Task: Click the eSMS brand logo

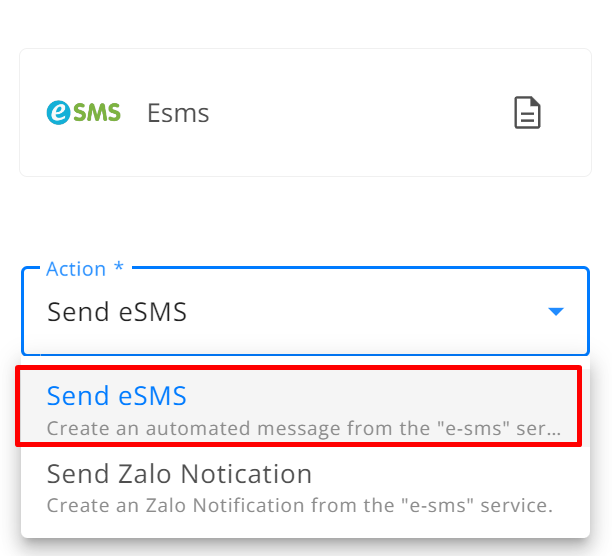Action: pyautogui.click(x=84, y=112)
